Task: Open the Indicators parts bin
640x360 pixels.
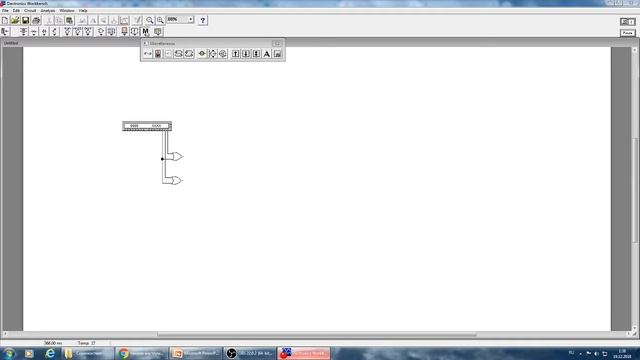Action: click(124, 32)
